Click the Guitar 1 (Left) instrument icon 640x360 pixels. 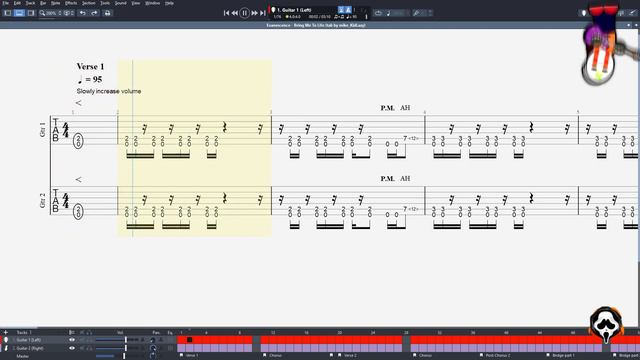[x=6, y=340]
